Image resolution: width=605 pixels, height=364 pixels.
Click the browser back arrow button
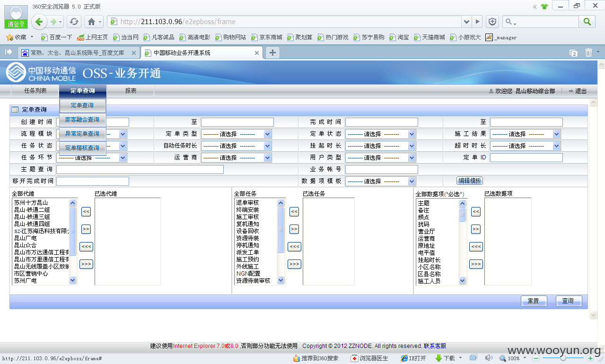coord(39,21)
